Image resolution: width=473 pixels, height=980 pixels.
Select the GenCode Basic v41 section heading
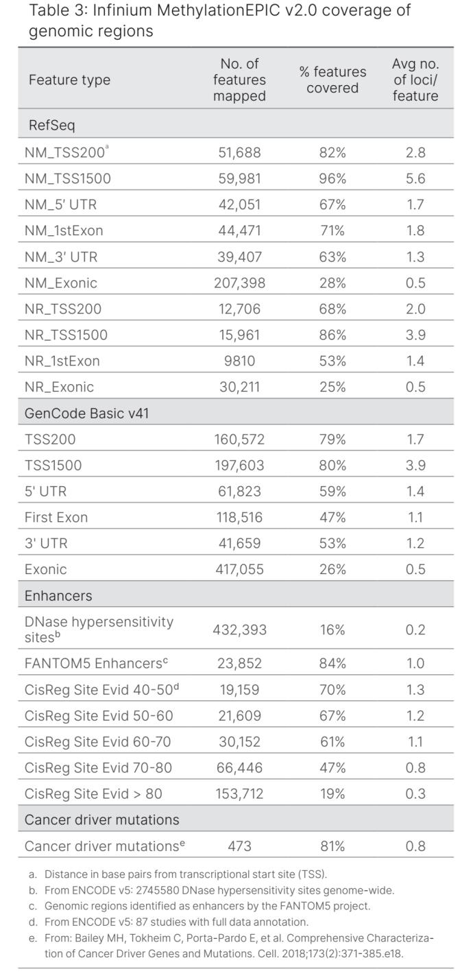(x=86, y=413)
